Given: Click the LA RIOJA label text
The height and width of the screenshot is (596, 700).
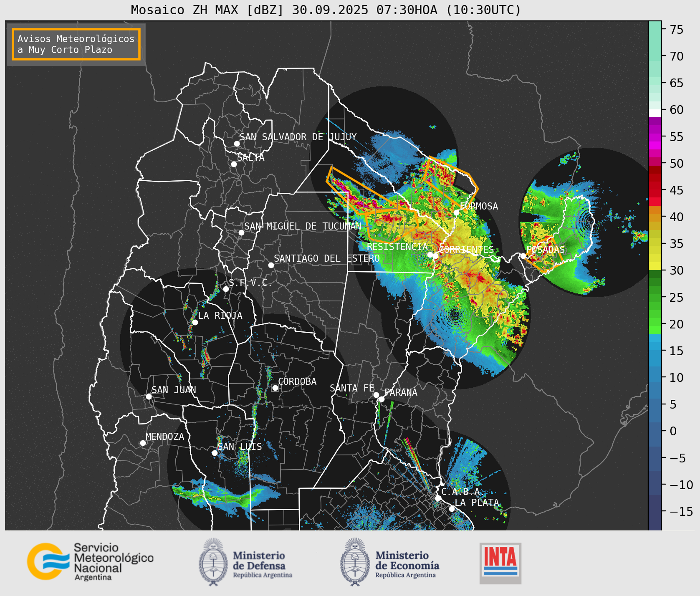Looking at the screenshot, I should [220, 316].
